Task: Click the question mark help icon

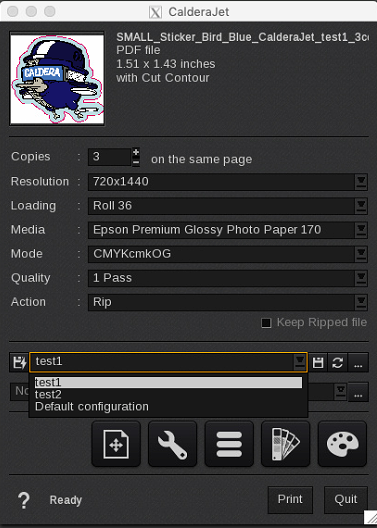Action: [x=24, y=500]
